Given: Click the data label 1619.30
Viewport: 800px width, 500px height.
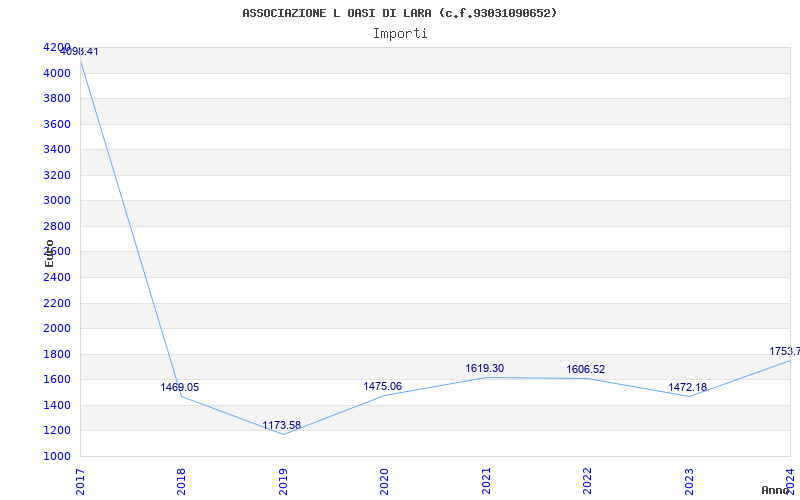Looking at the screenshot, I should 485,368.
